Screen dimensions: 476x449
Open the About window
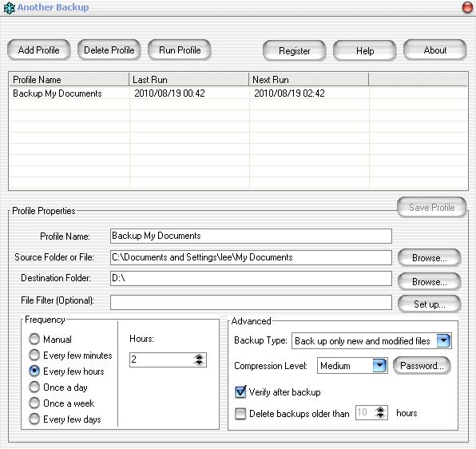tap(435, 50)
